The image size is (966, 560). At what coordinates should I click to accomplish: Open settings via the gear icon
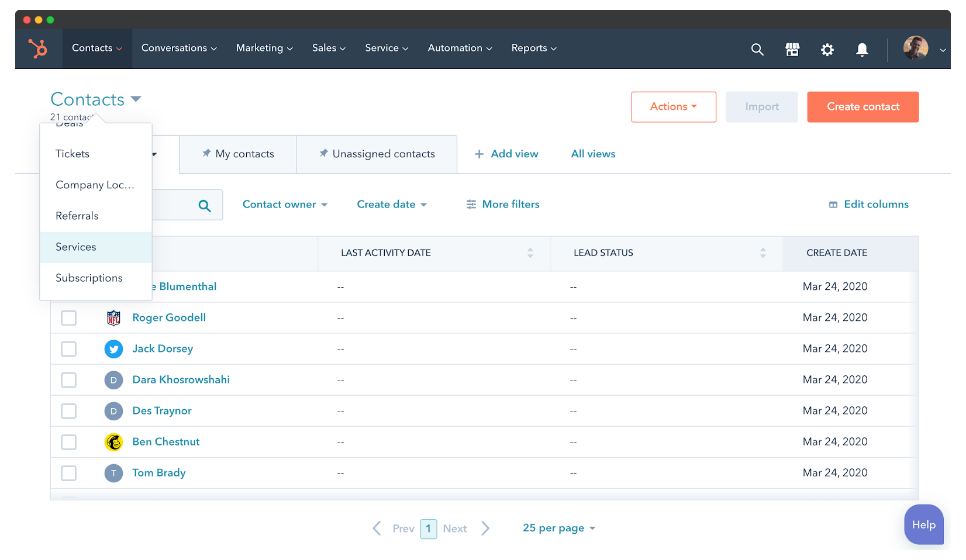(x=827, y=50)
